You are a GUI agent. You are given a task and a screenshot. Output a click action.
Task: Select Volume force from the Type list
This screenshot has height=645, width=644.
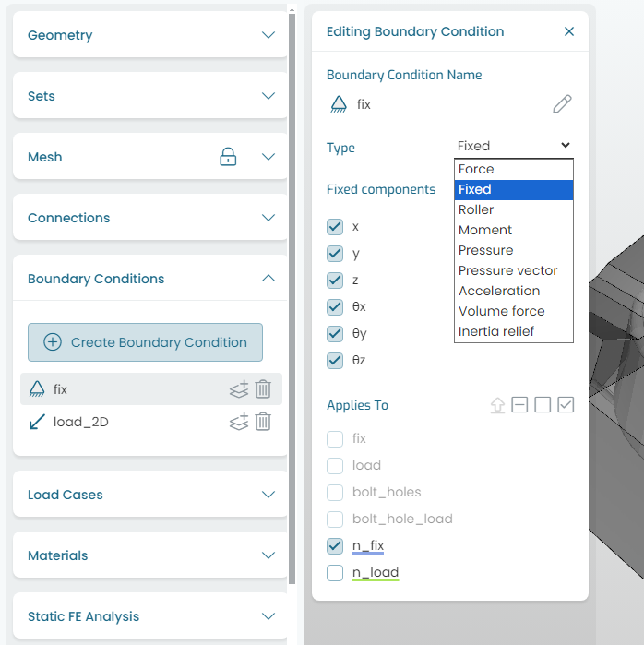pos(514,311)
